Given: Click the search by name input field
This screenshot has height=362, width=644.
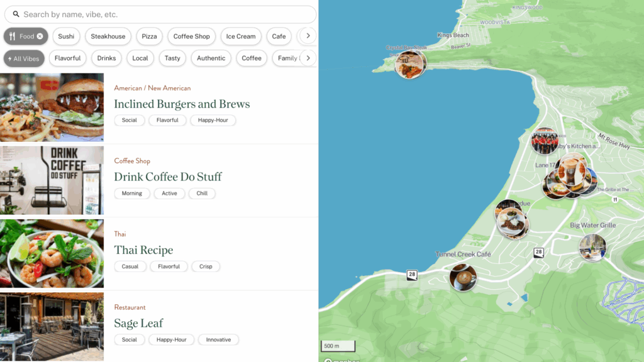Looking at the screenshot, I should pos(164,14).
